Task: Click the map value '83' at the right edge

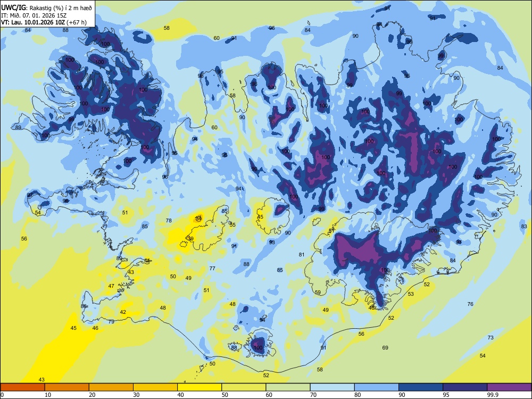Action: [x=524, y=226]
